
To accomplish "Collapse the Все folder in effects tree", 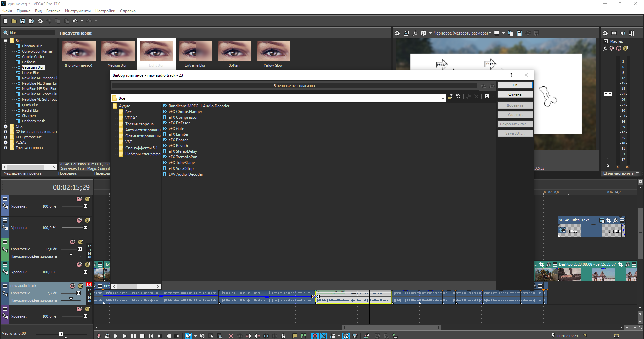I will point(6,41).
